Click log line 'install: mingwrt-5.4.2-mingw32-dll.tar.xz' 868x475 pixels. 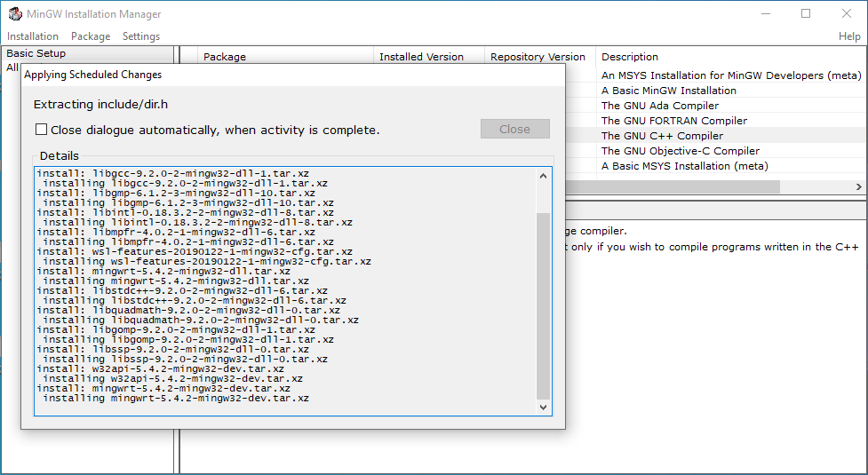pyautogui.click(x=163, y=271)
